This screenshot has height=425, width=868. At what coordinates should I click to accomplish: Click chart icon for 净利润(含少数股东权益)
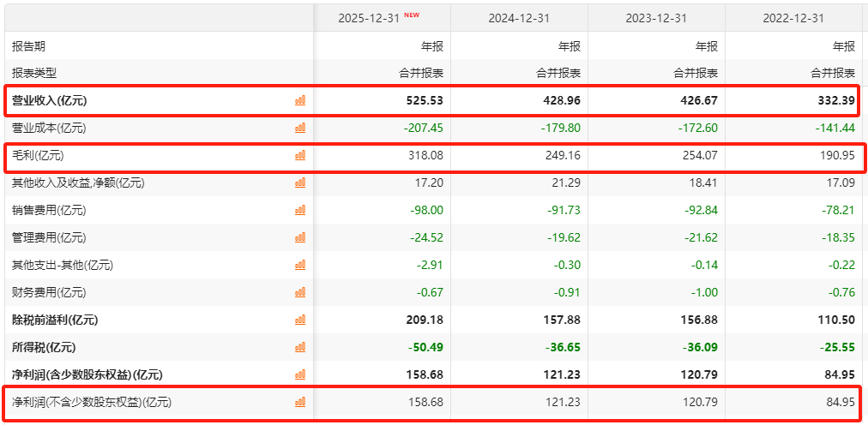point(300,374)
